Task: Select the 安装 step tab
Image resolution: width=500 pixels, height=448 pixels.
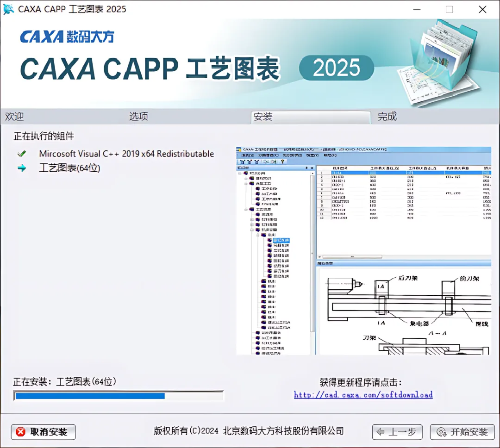Action: coord(311,117)
